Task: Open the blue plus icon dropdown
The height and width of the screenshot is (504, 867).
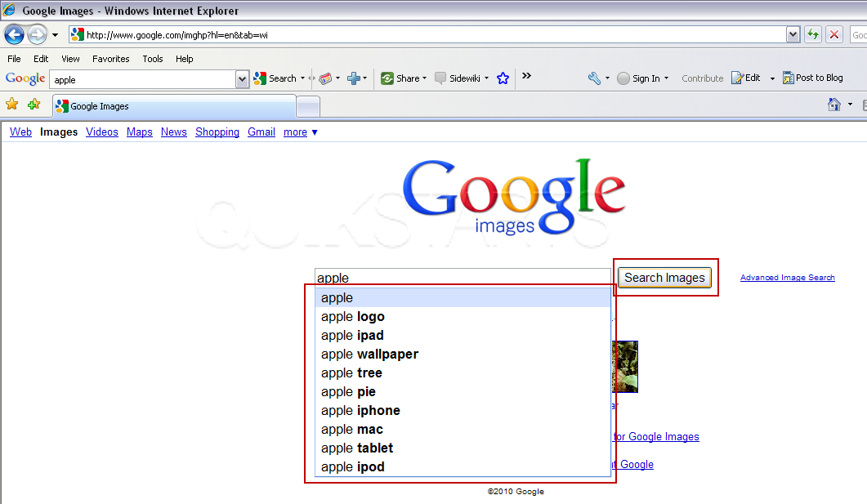Action: click(x=365, y=78)
